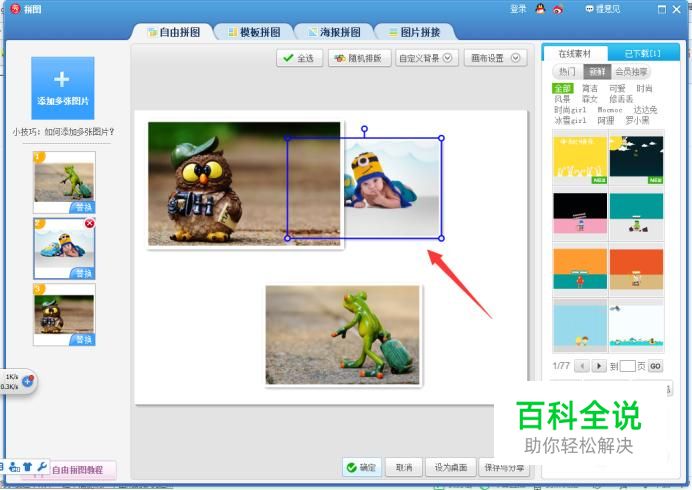Open the 提意见 feedback link
The height and width of the screenshot is (490, 692).
[602, 9]
